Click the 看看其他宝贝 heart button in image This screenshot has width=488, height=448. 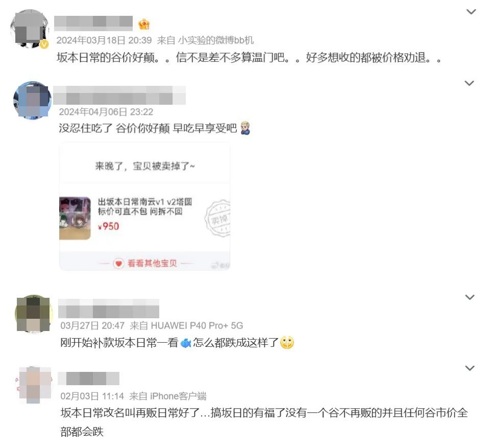pyautogui.click(x=145, y=264)
